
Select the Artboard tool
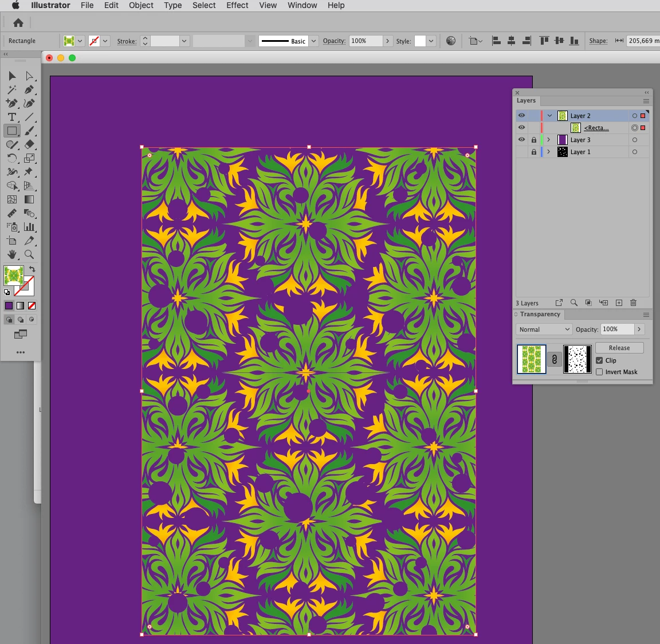coord(12,241)
